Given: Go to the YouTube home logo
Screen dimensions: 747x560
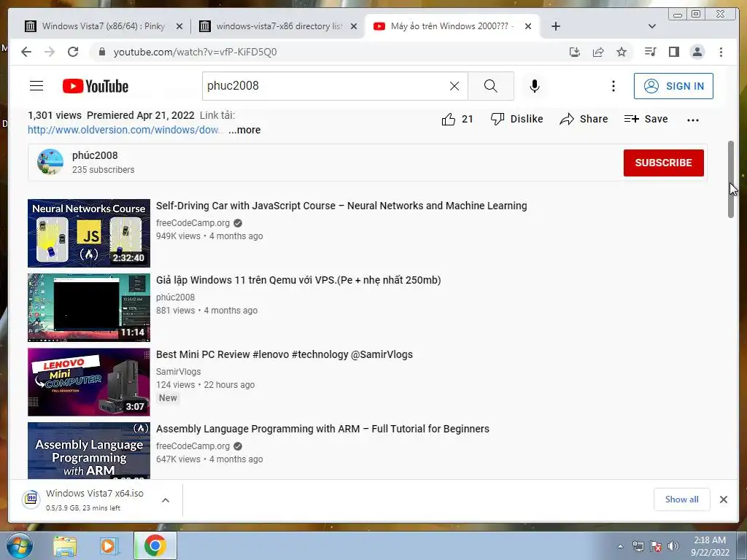Looking at the screenshot, I should [x=96, y=86].
